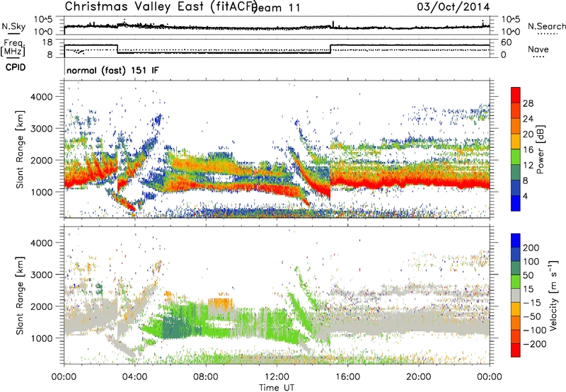Click the "16" label on the power color bar
This screenshot has height=392, width=566.
tap(528, 150)
